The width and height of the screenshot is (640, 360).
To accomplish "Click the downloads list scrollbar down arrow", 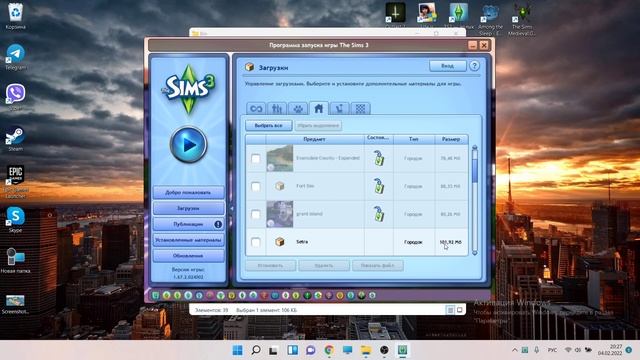I will 474,253.
